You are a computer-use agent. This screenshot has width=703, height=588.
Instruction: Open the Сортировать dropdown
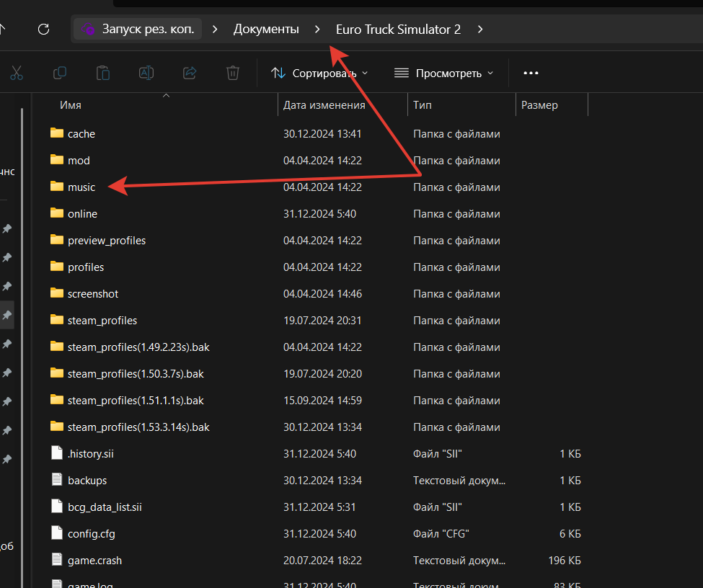pyautogui.click(x=319, y=73)
